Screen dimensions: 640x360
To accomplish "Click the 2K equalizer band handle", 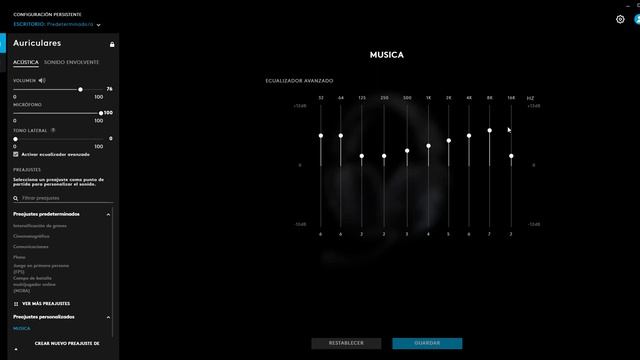I will click(x=449, y=140).
